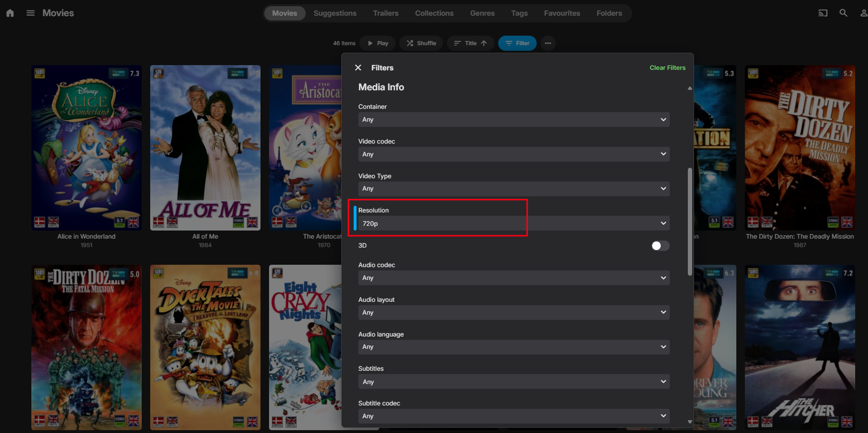868x433 pixels.
Task: Open the user profile icon
Action: pyautogui.click(x=863, y=13)
